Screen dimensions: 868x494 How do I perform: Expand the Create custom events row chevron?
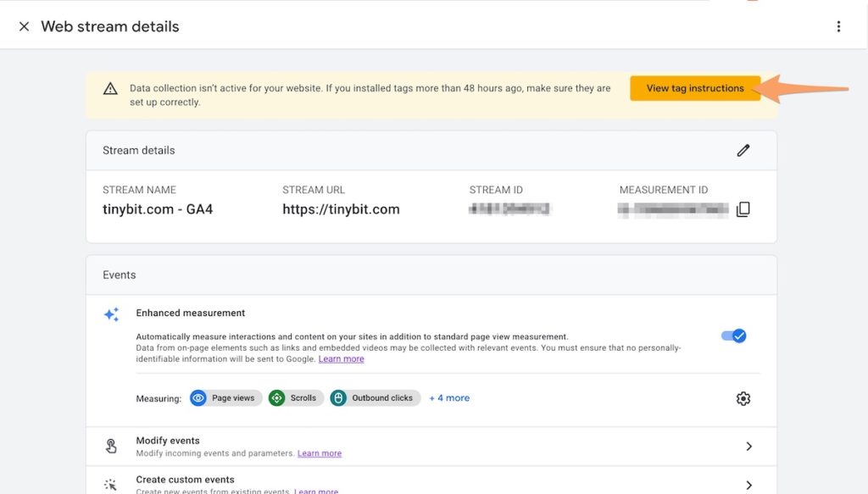click(x=748, y=485)
